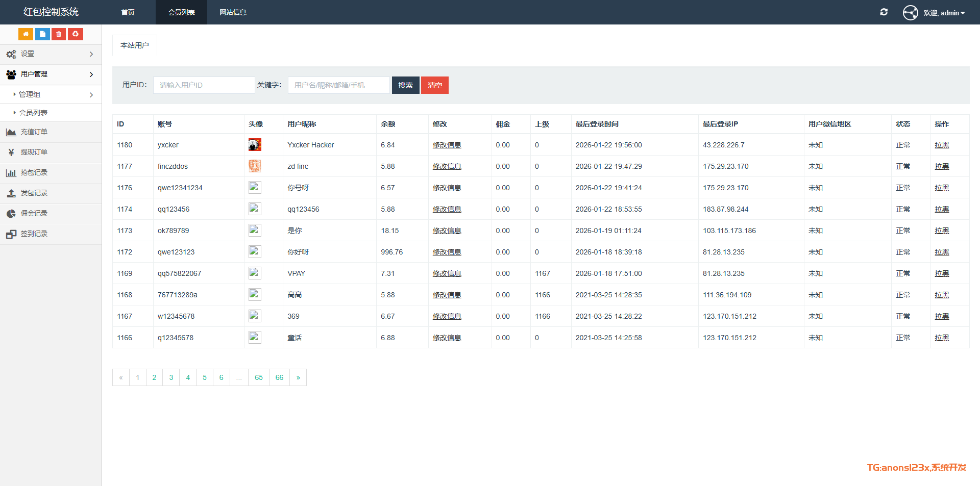
Task: Click 修改信息 for user yxcker
Action: click(447, 145)
